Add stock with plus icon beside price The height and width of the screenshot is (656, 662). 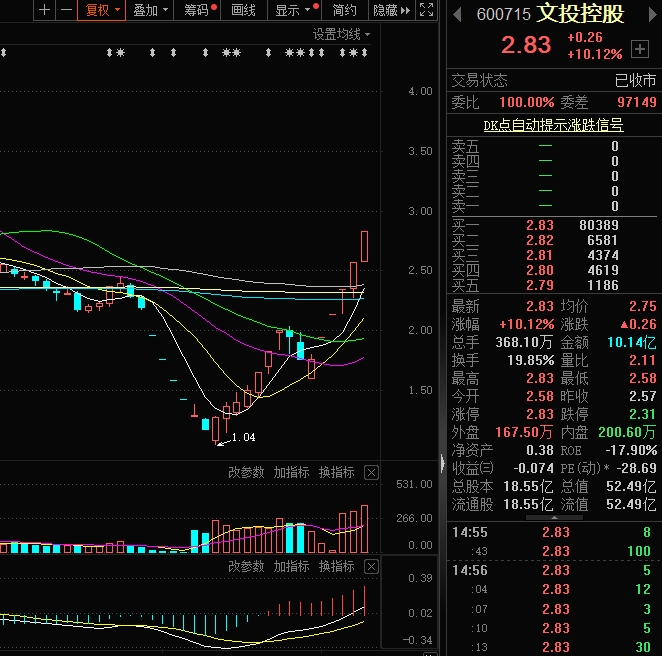click(640, 47)
